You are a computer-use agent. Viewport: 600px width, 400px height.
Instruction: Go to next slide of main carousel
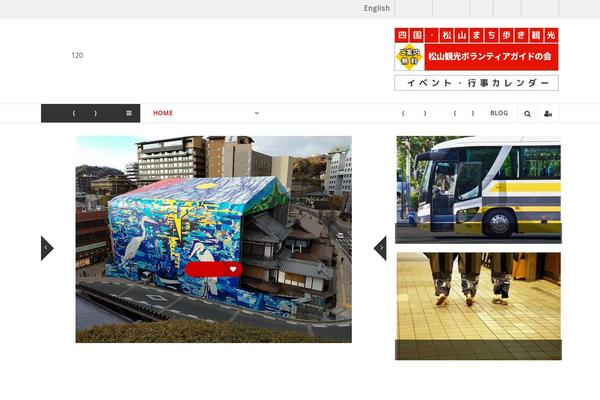(x=380, y=248)
